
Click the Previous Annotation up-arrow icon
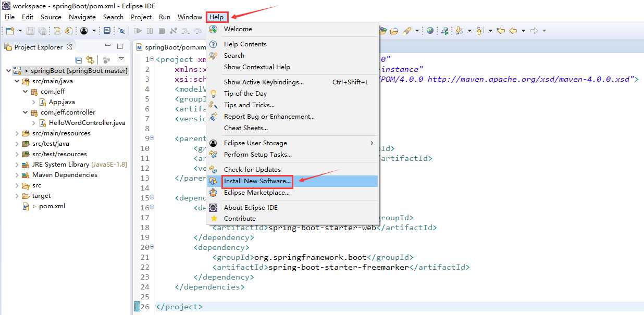(479, 31)
